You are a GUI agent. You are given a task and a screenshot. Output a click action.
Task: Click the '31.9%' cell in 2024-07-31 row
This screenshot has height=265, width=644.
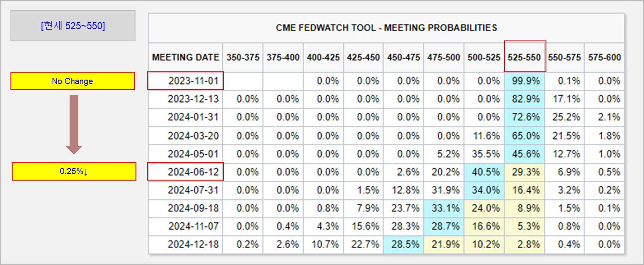[444, 190]
